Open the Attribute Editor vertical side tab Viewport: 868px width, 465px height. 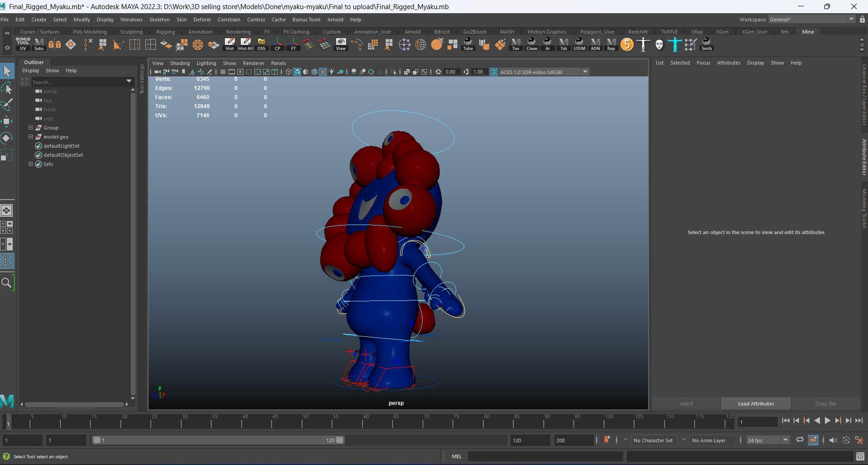click(864, 157)
